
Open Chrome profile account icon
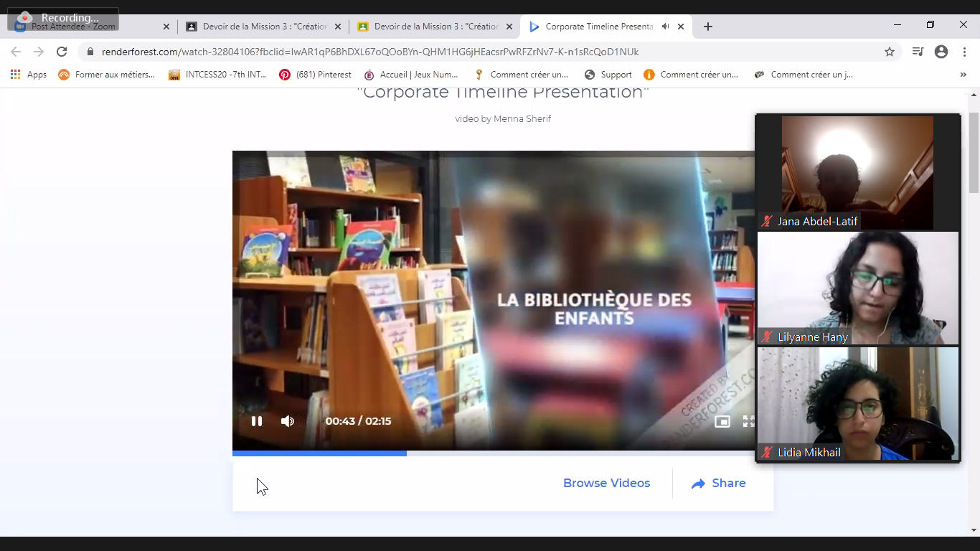941,52
